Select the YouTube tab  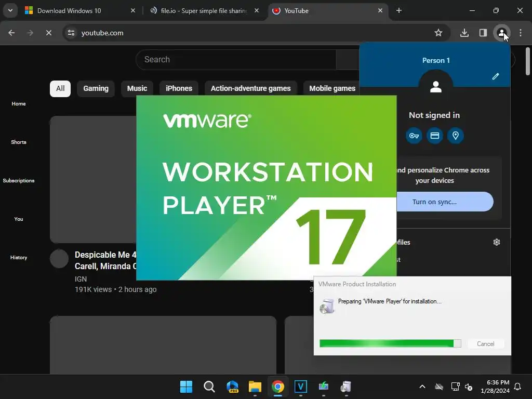tap(327, 10)
